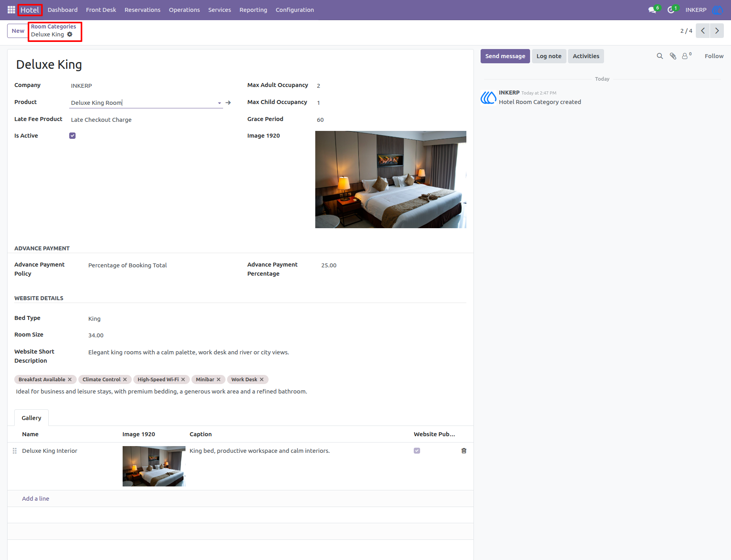Go to previous record arrow
This screenshot has width=731, height=560.
pos(703,31)
